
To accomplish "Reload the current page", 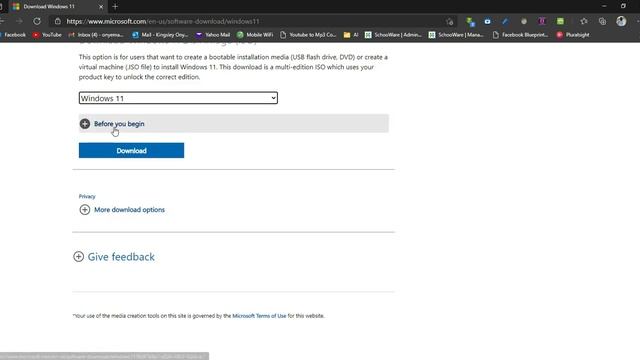I will pos(37,21).
